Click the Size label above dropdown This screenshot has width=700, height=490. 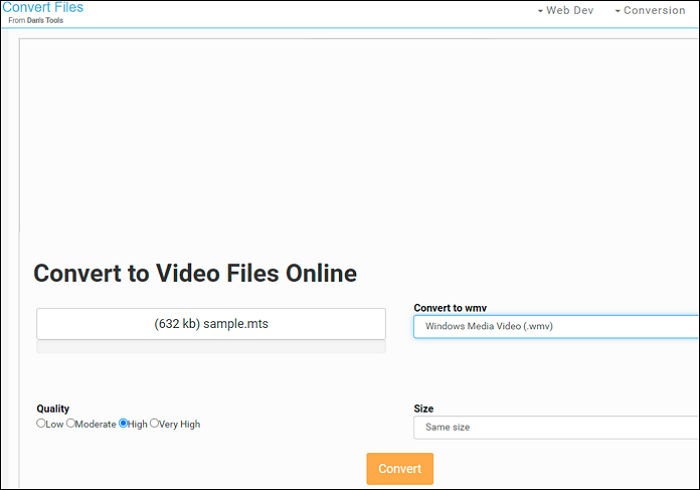point(423,408)
